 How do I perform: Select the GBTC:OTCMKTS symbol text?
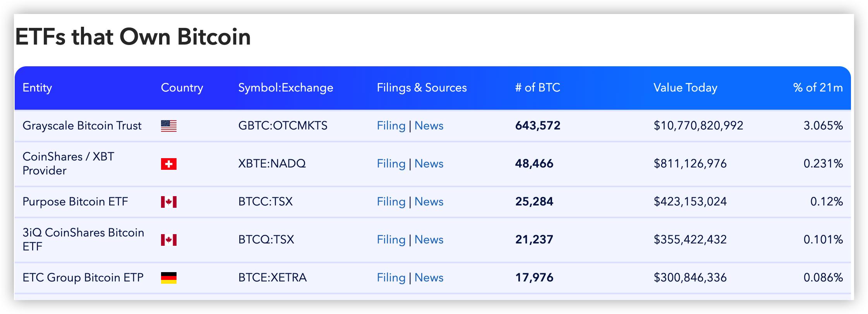click(x=283, y=126)
